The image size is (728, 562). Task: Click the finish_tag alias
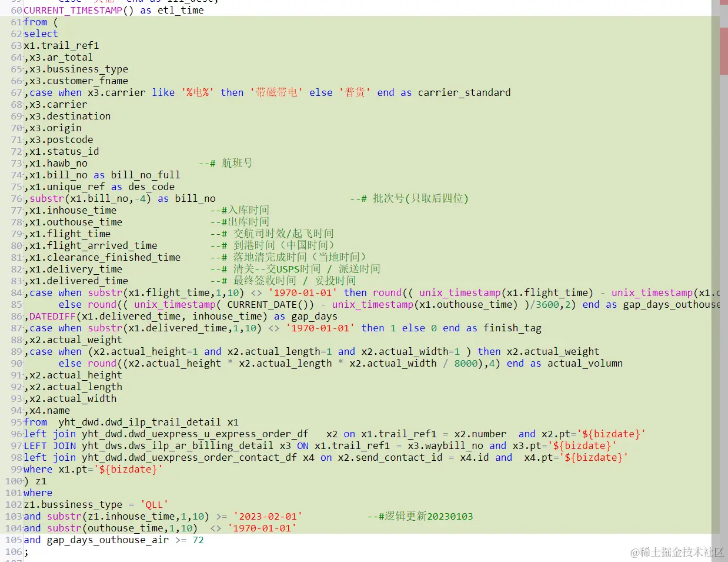[x=512, y=328]
